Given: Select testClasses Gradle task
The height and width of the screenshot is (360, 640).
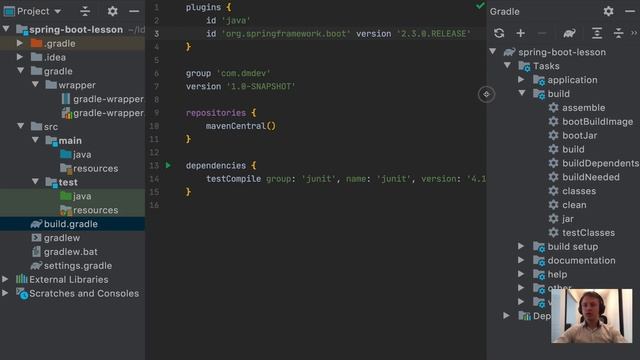Looking at the screenshot, I should click(x=582, y=233).
